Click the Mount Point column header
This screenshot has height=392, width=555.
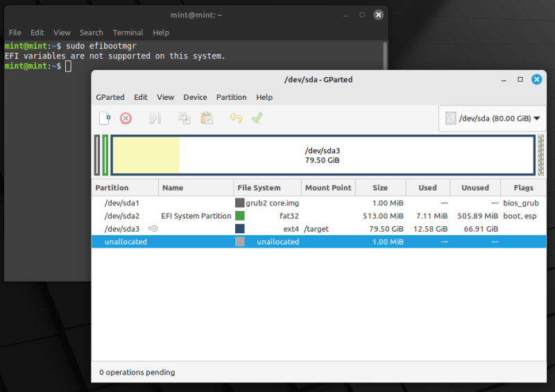(x=328, y=188)
